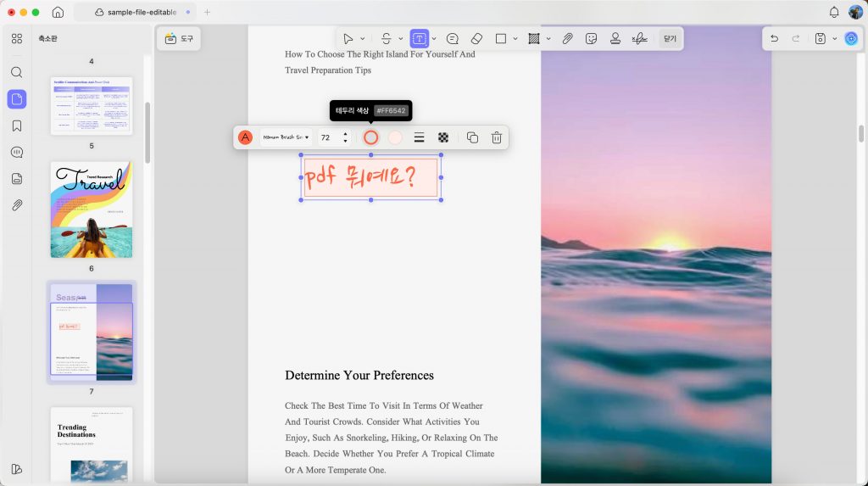
Task: Open the border color swatch
Action: click(371, 137)
